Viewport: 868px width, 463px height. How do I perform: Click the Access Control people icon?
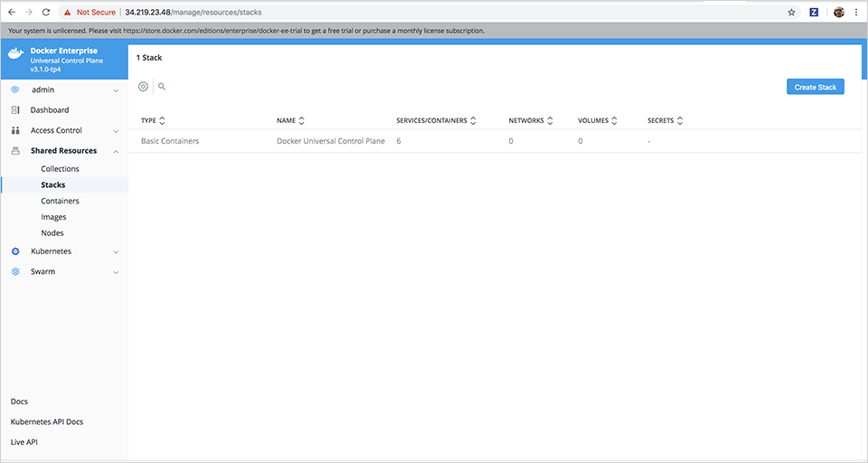pos(15,131)
